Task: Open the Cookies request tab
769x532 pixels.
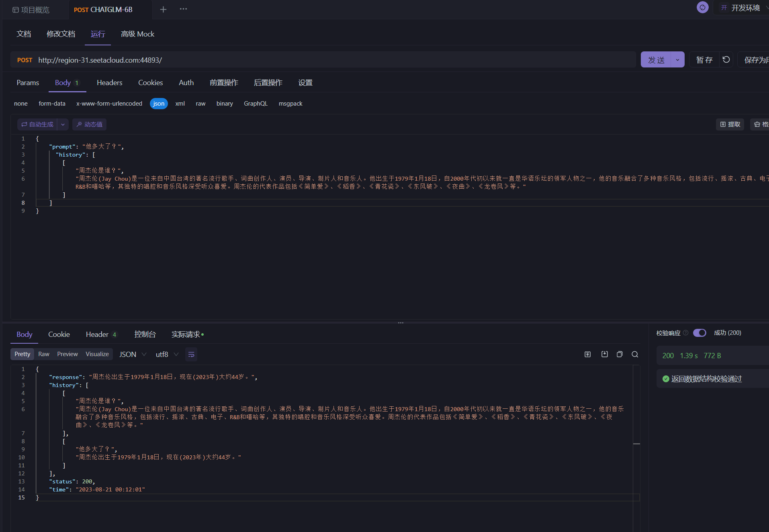Action: point(150,83)
